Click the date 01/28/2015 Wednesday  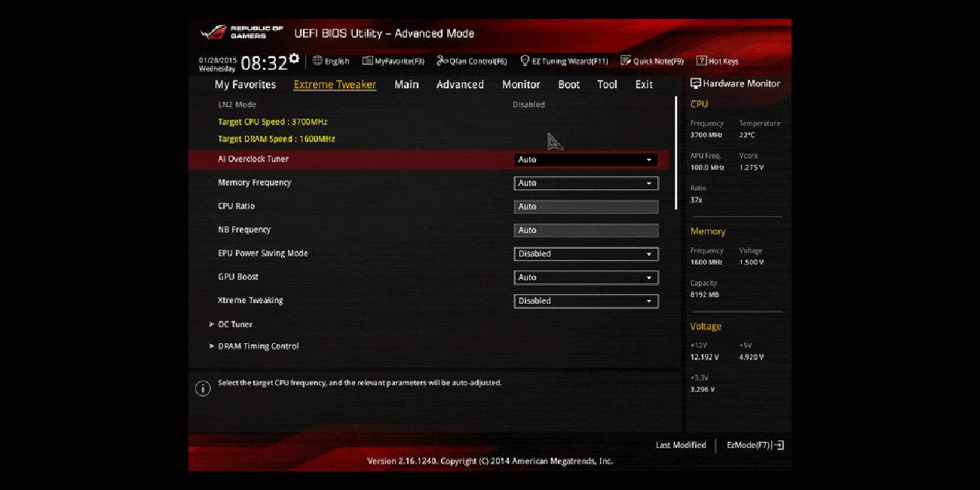[x=218, y=64]
